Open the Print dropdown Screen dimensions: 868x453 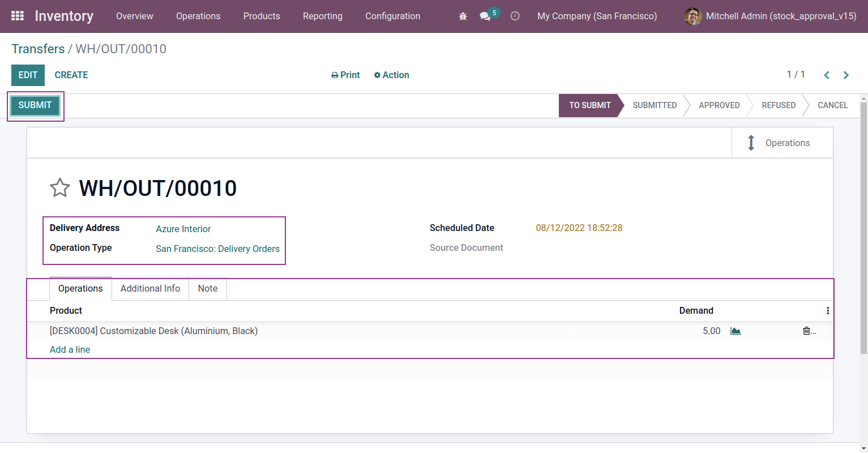point(345,75)
